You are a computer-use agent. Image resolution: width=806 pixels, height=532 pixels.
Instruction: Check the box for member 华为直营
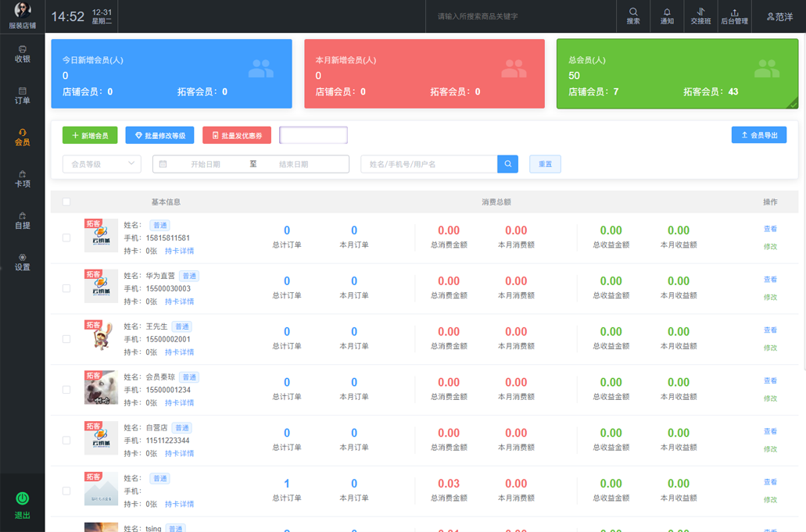(x=66, y=288)
